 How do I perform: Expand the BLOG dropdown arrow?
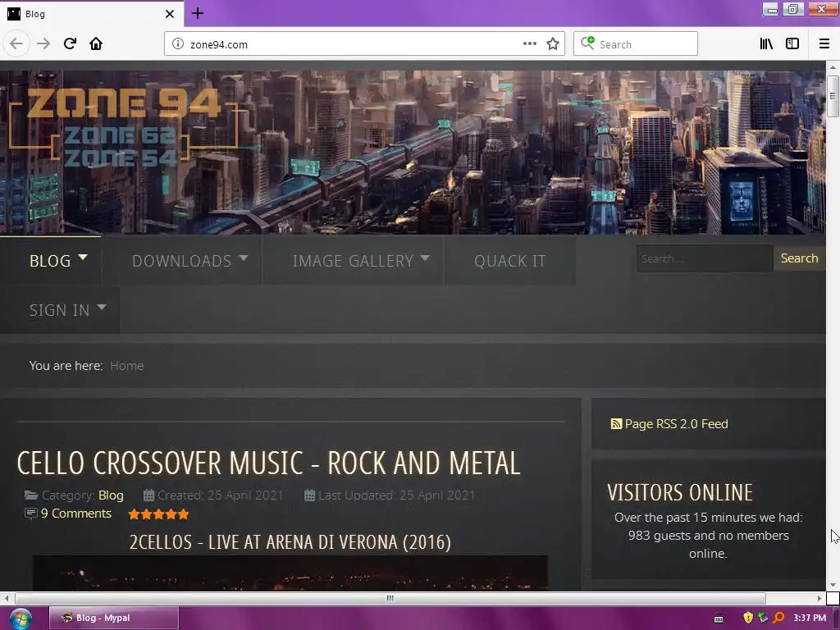pyautogui.click(x=83, y=257)
